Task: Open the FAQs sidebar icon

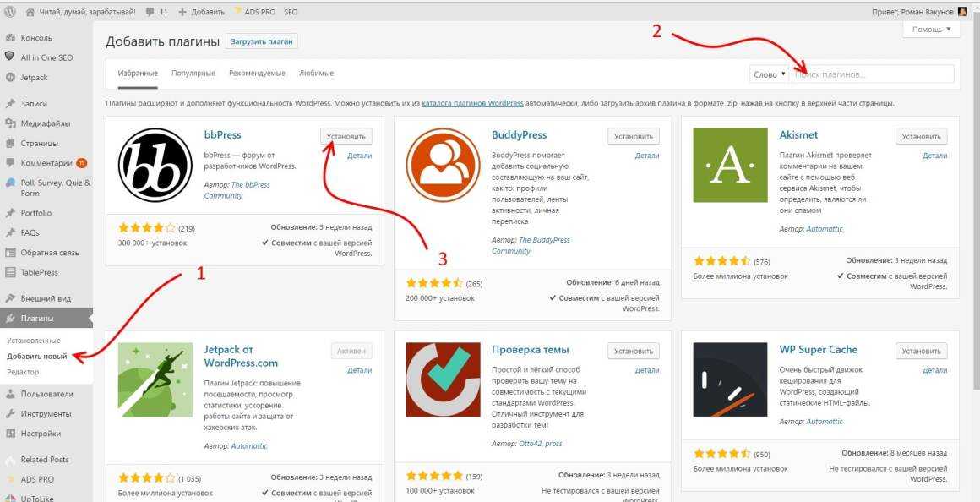Action: click(10, 232)
